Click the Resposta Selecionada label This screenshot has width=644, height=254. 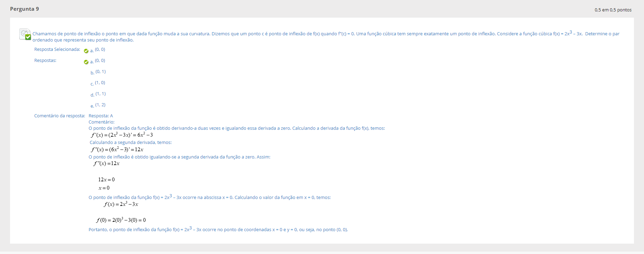(x=57, y=49)
